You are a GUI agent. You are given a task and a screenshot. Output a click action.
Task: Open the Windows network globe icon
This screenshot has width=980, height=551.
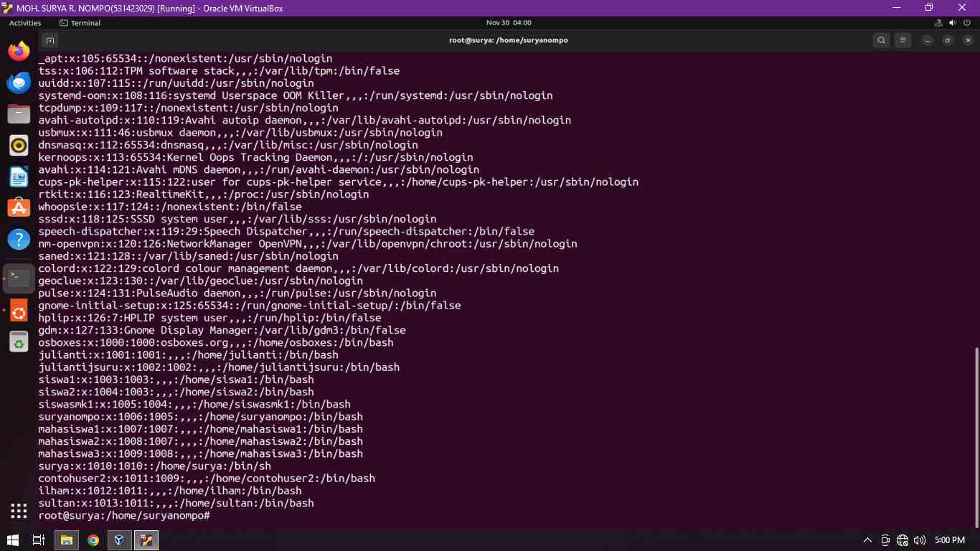tap(903, 540)
